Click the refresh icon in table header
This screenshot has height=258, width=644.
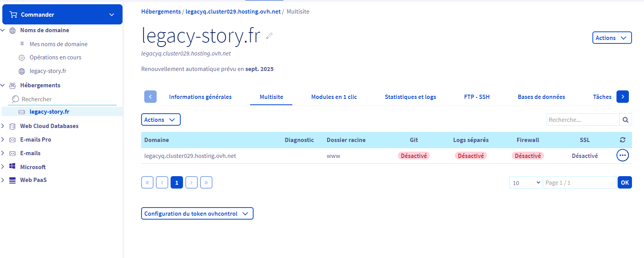point(622,140)
